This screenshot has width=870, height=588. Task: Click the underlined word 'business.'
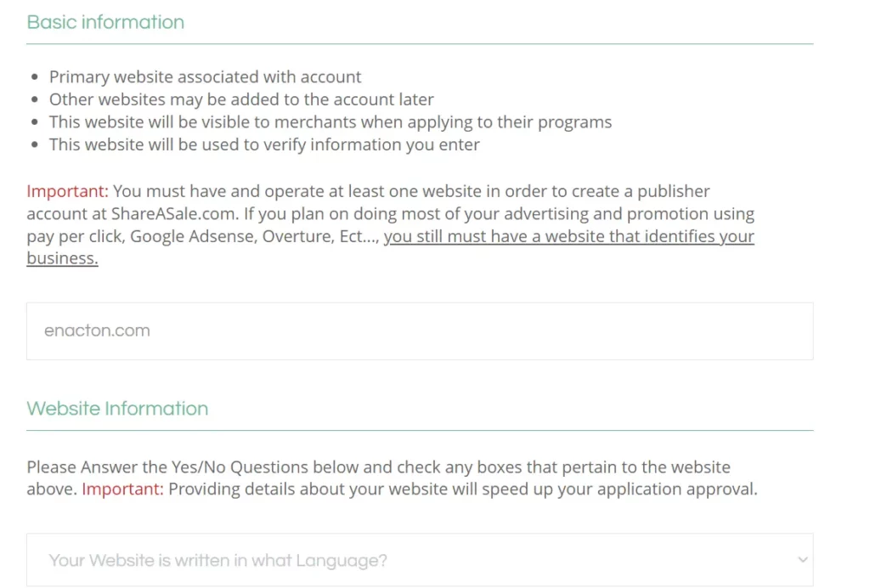62,258
